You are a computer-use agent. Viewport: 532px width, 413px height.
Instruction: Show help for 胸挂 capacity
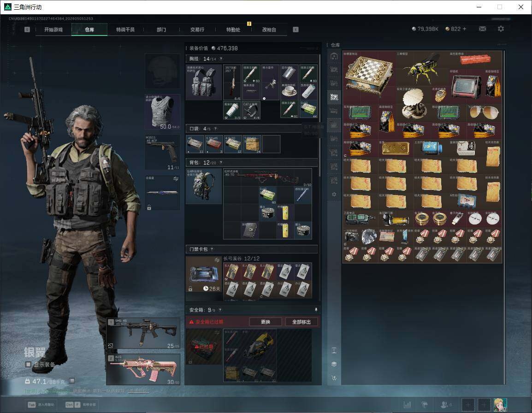[221, 59]
